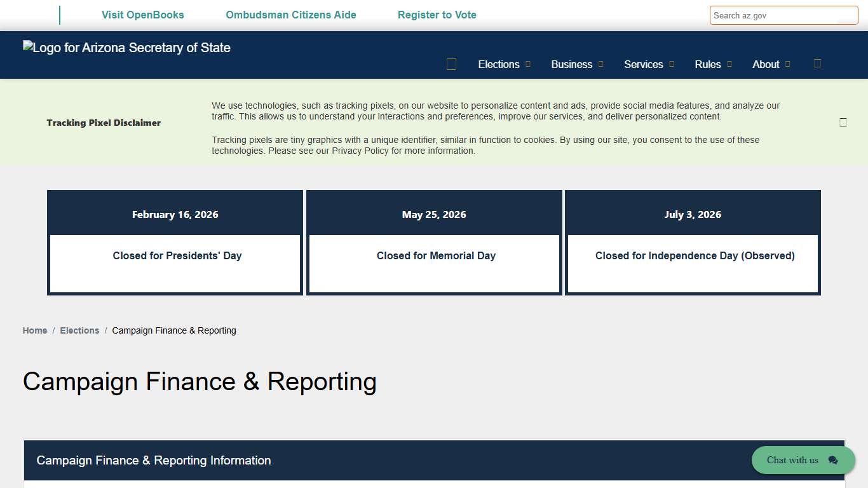The image size is (868, 488).
Task: Select the icon next to the Elections menu
Action: [528, 64]
